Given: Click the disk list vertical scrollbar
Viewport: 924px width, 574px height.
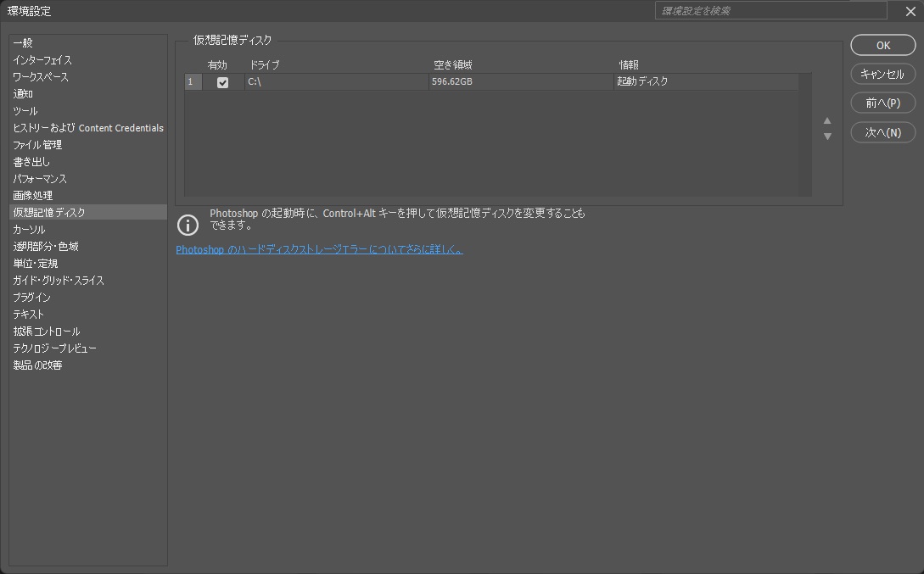Looking at the screenshot, I should coord(805,135).
